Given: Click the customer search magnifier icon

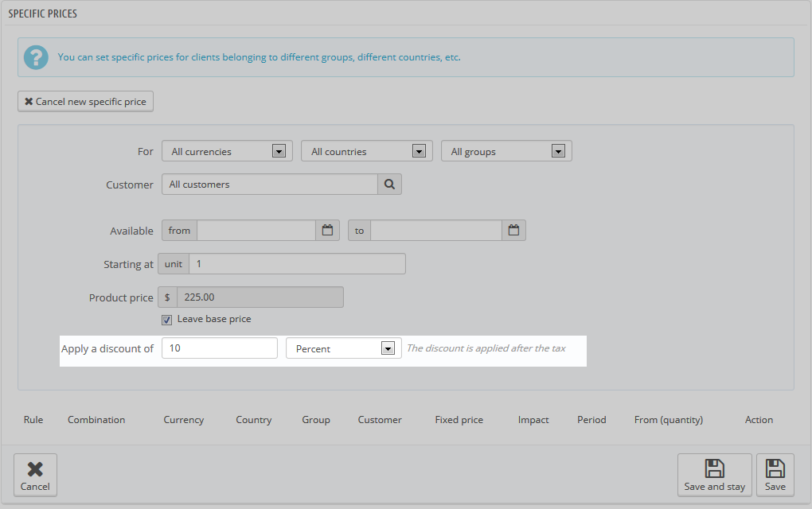Looking at the screenshot, I should click(x=389, y=185).
